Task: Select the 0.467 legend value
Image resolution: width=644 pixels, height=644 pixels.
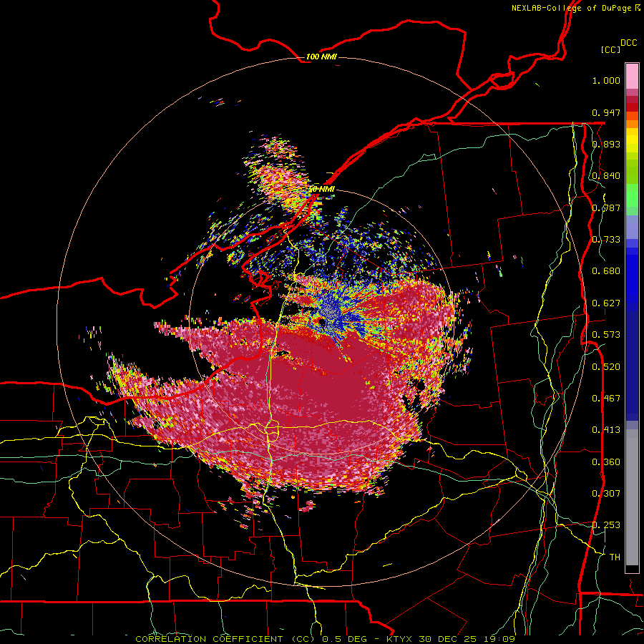Action: [x=606, y=399]
